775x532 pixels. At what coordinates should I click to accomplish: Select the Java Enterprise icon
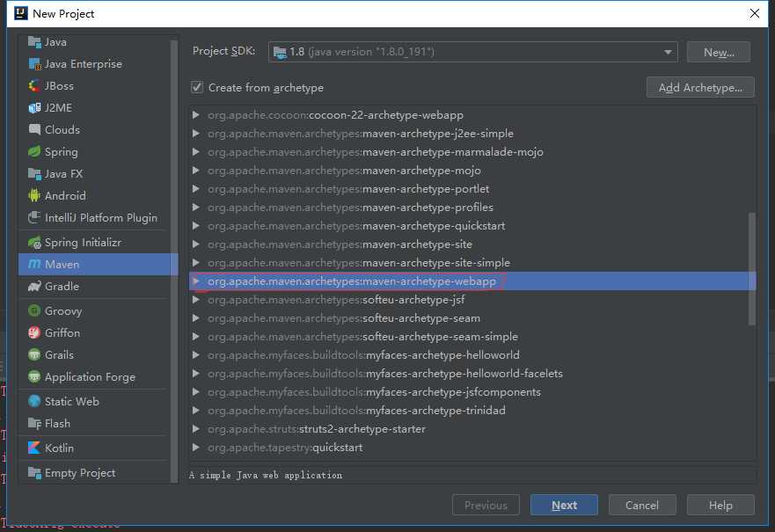click(x=34, y=63)
